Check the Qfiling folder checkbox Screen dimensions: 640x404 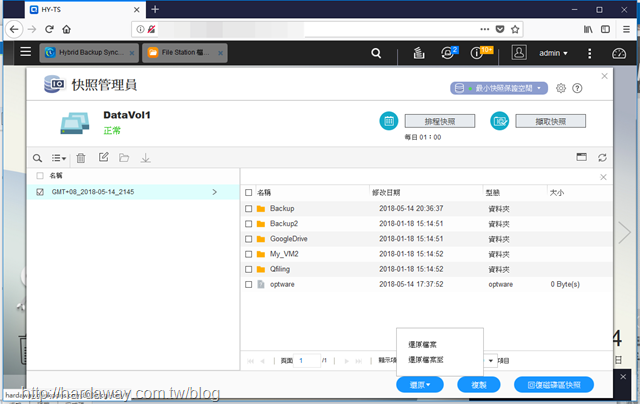(x=249, y=269)
